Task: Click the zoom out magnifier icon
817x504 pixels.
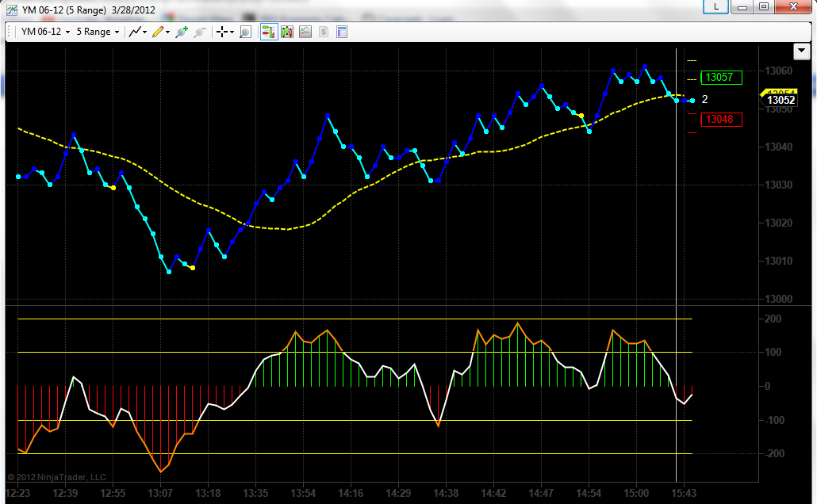Action: (200, 32)
